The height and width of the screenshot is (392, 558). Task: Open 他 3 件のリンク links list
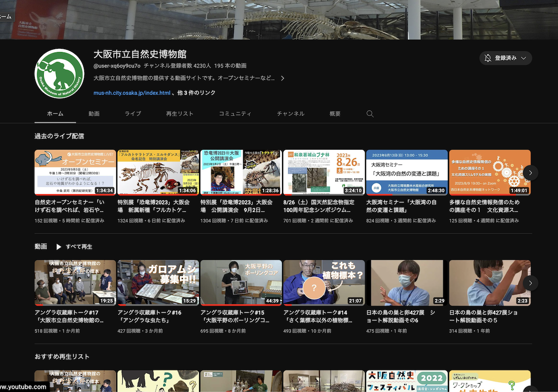197,93
